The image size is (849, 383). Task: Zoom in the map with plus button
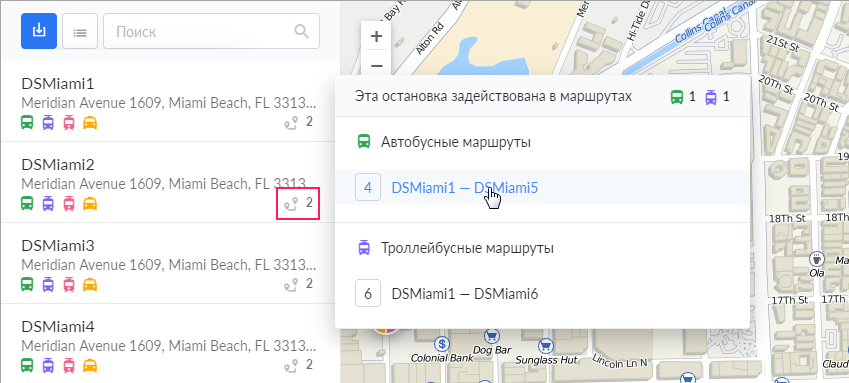[x=376, y=37]
